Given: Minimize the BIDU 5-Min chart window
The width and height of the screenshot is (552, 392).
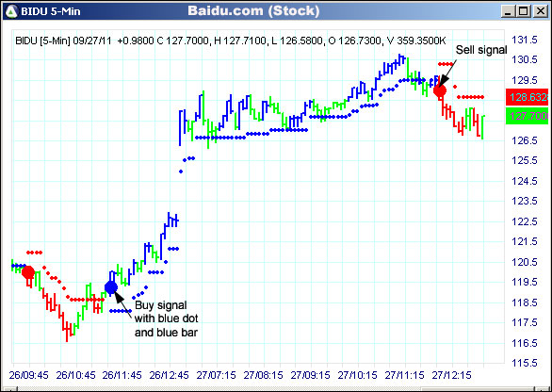Looking at the screenshot, I should tap(508, 11).
